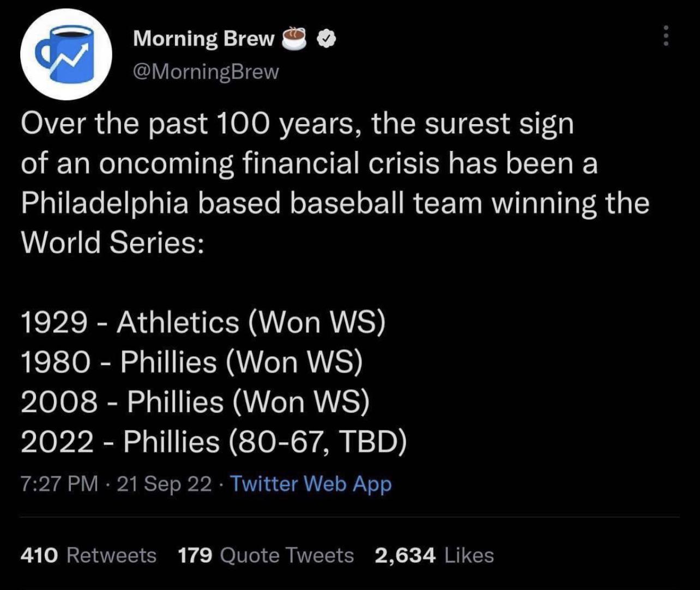
Task: Click the 2022 Phillies (80-67, TBD) line
Action: coord(214,442)
